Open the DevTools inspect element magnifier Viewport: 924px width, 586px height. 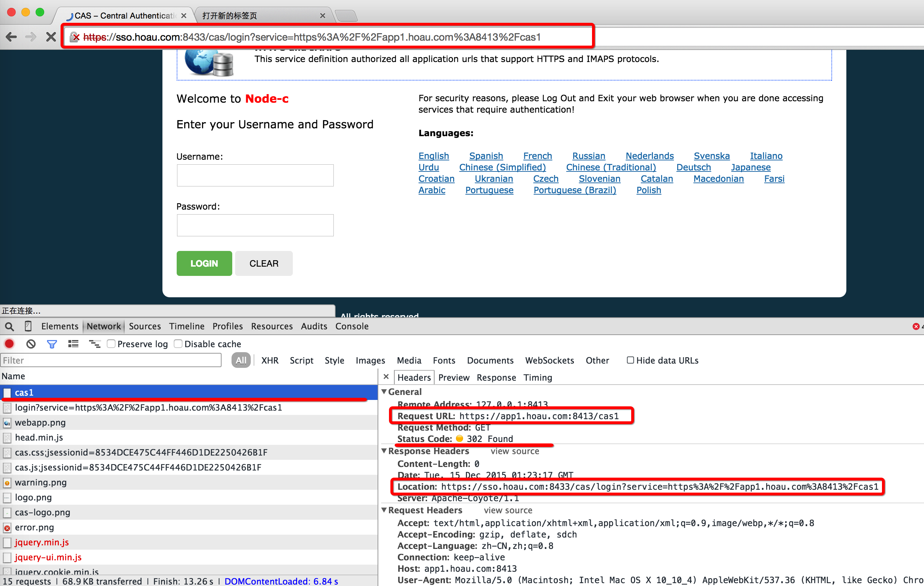click(9, 327)
